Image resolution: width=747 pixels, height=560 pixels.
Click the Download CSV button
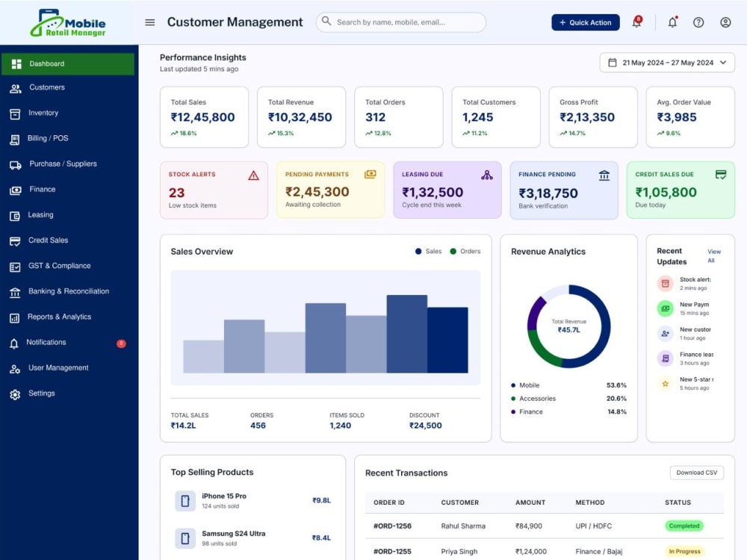[x=696, y=473]
